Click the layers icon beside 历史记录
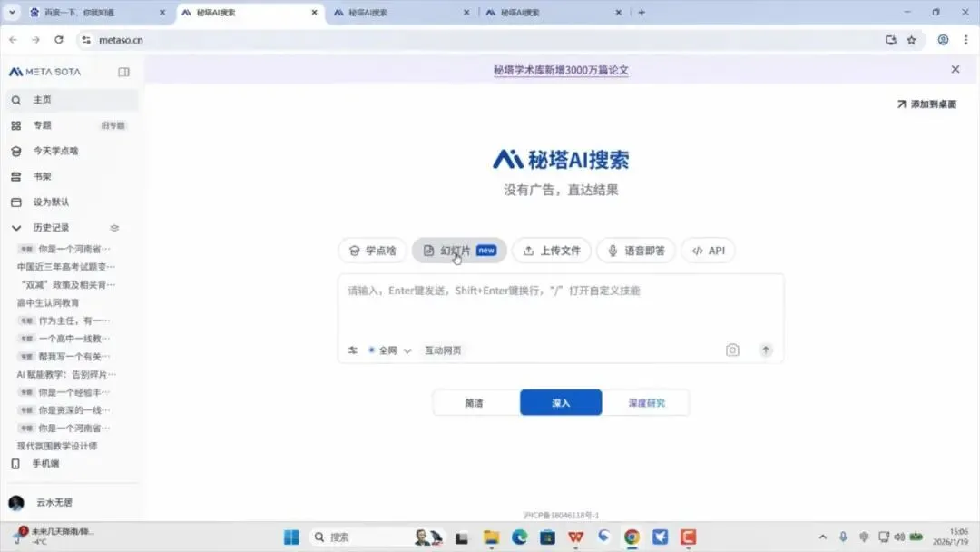 point(114,228)
